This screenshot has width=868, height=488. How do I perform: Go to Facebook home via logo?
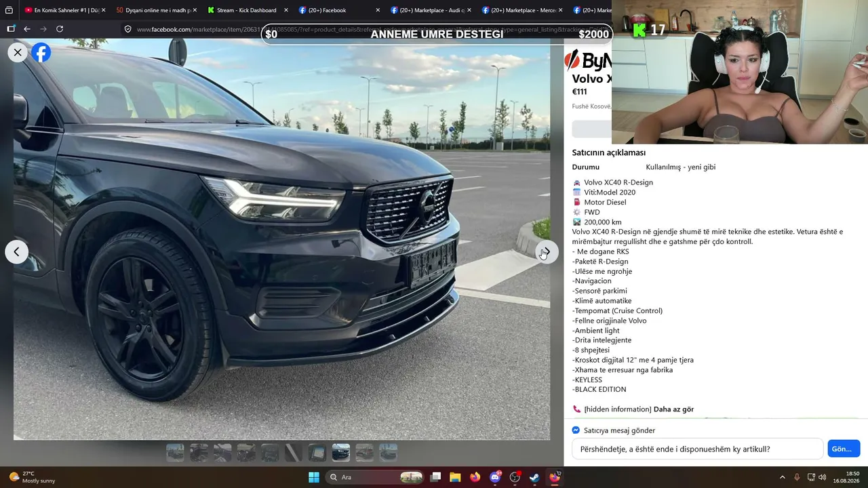(x=41, y=52)
